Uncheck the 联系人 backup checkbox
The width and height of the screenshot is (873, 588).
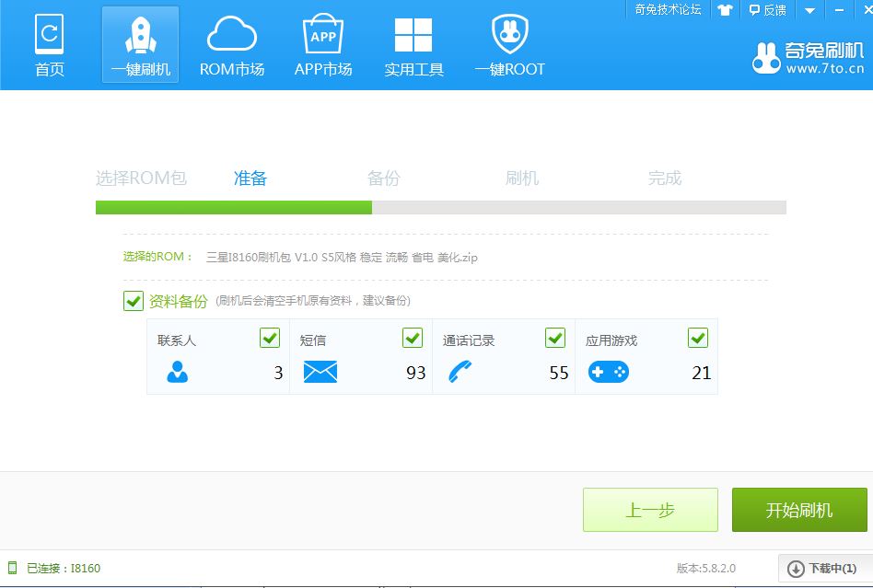(x=269, y=338)
